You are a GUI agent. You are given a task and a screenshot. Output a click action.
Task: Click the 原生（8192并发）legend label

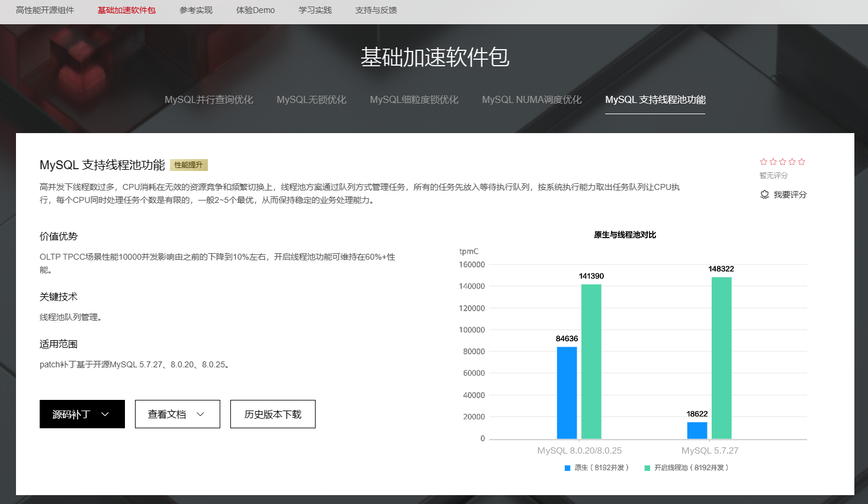602,468
